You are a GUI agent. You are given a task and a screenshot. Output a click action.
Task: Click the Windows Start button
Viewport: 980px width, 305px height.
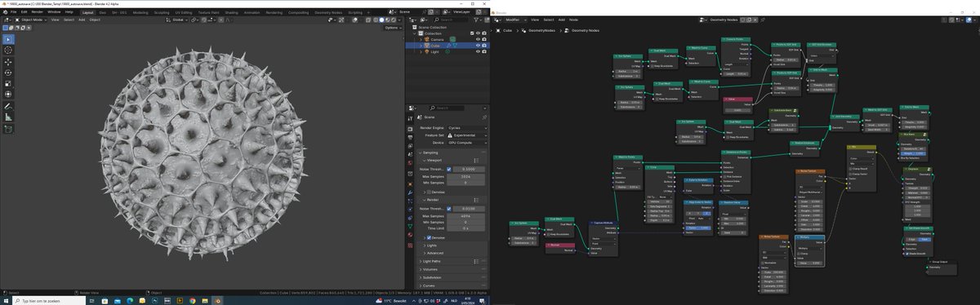pyautogui.click(x=5, y=300)
